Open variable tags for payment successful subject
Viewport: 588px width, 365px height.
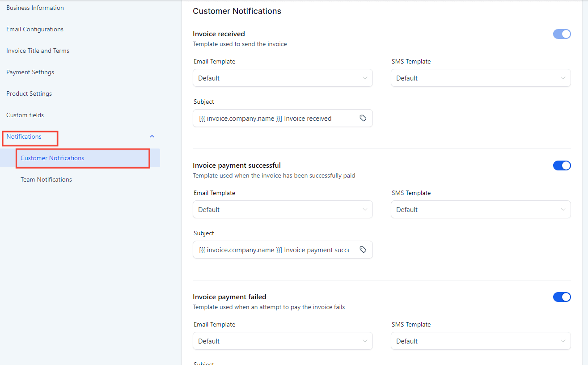363,250
